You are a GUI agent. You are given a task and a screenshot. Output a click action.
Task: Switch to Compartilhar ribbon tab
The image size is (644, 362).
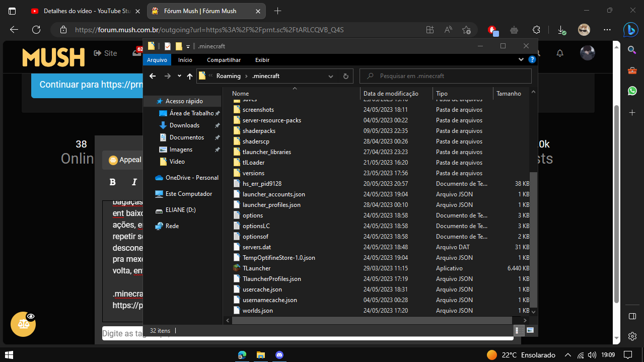pyautogui.click(x=224, y=60)
